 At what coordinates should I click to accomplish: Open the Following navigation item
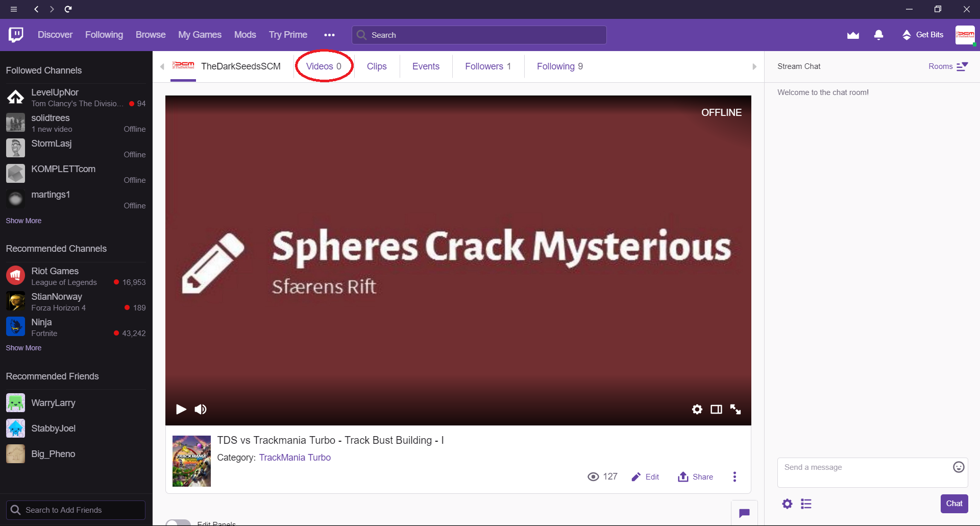tap(104, 35)
